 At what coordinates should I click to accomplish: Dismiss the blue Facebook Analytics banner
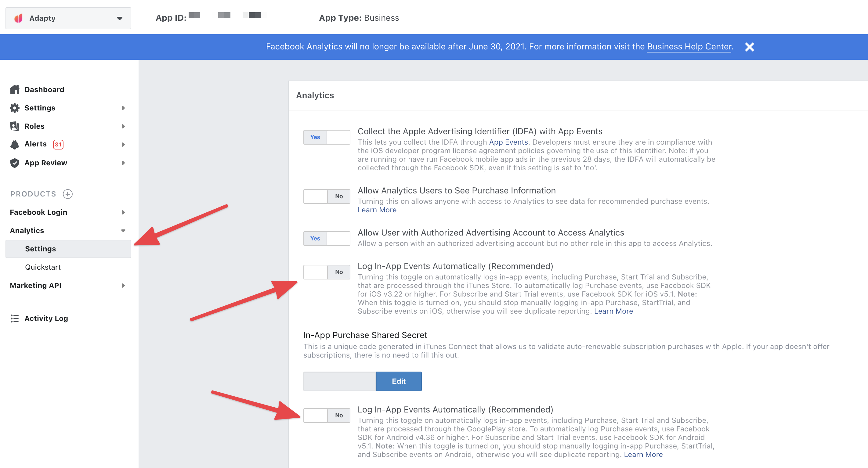point(749,47)
